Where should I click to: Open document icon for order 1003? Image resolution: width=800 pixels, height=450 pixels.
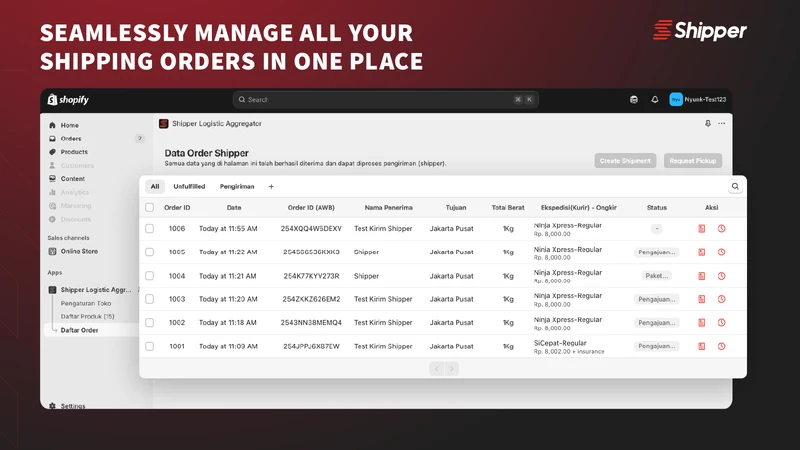(702, 299)
